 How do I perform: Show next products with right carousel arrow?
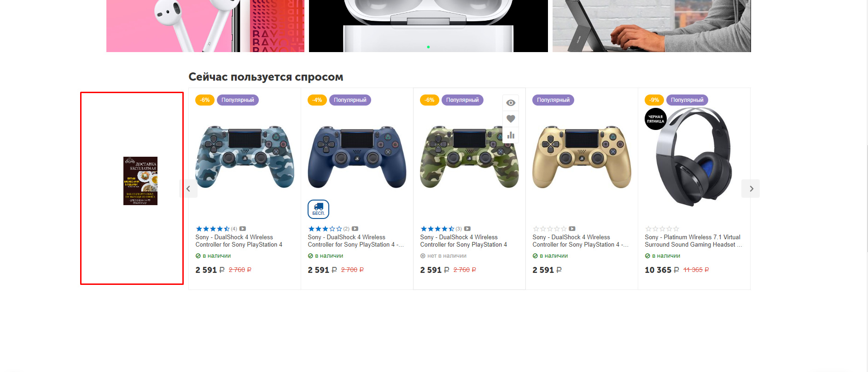(751, 189)
